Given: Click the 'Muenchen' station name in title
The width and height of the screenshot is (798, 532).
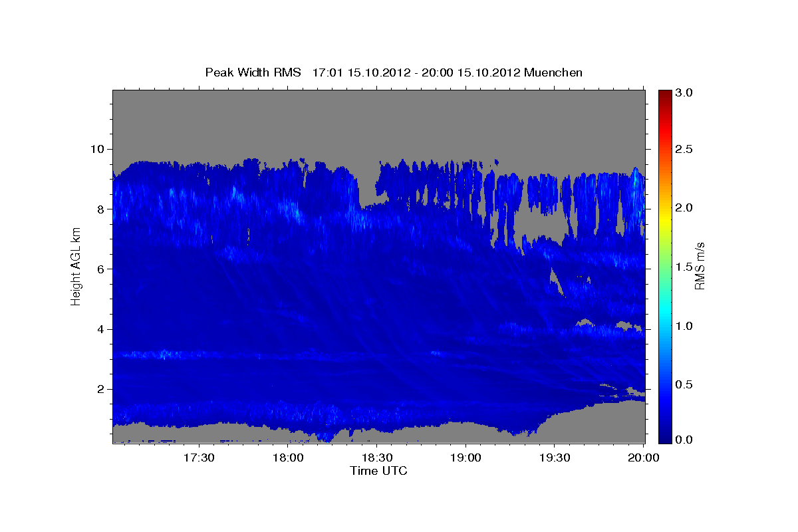Looking at the screenshot, I should pos(553,72).
